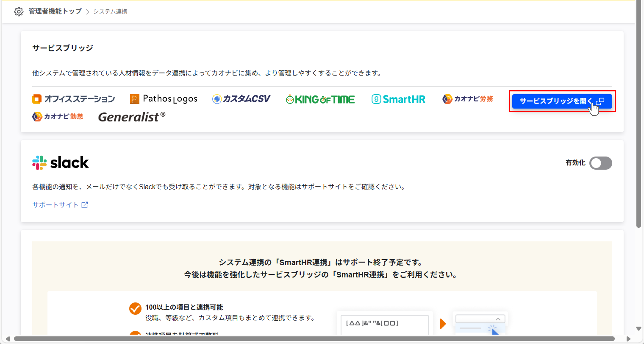Click the Slack notification description text
Image resolution: width=644 pixels, height=344 pixels.
219,187
